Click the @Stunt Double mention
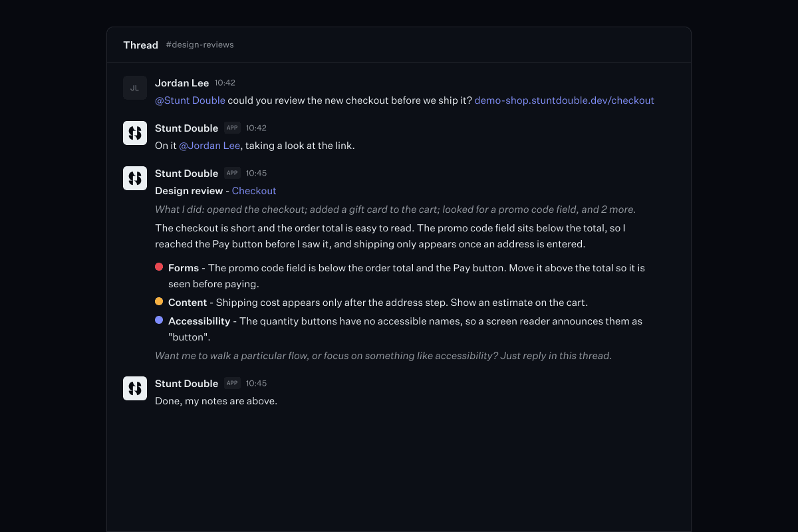Screen dimensions: 798x532 190,100
